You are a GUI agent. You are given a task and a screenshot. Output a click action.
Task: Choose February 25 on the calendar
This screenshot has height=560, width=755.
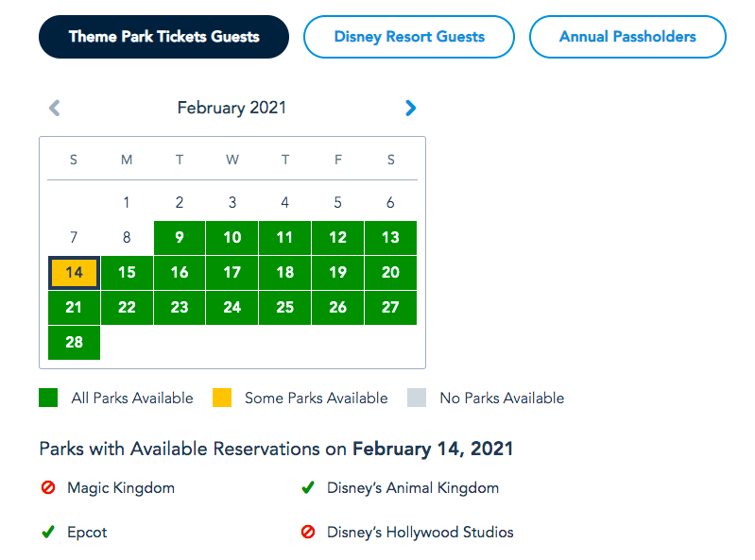pos(284,307)
